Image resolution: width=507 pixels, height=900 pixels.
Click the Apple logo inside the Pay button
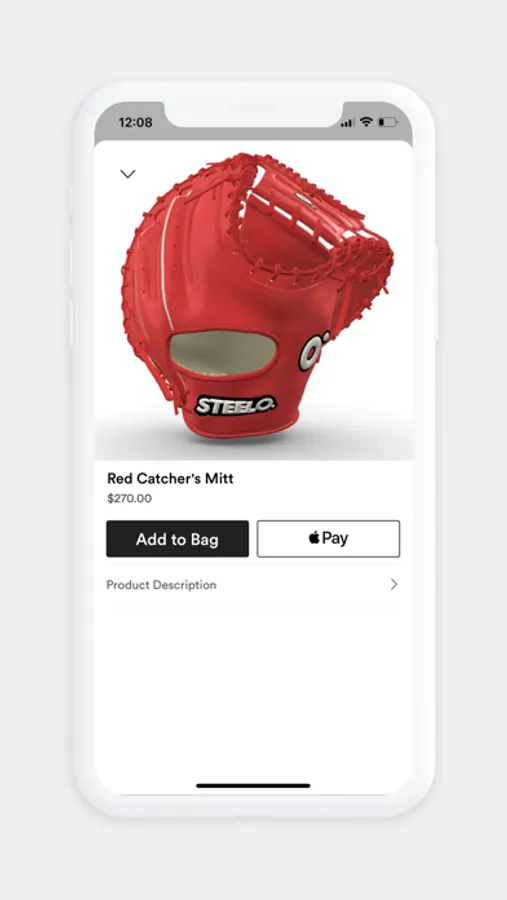point(314,538)
